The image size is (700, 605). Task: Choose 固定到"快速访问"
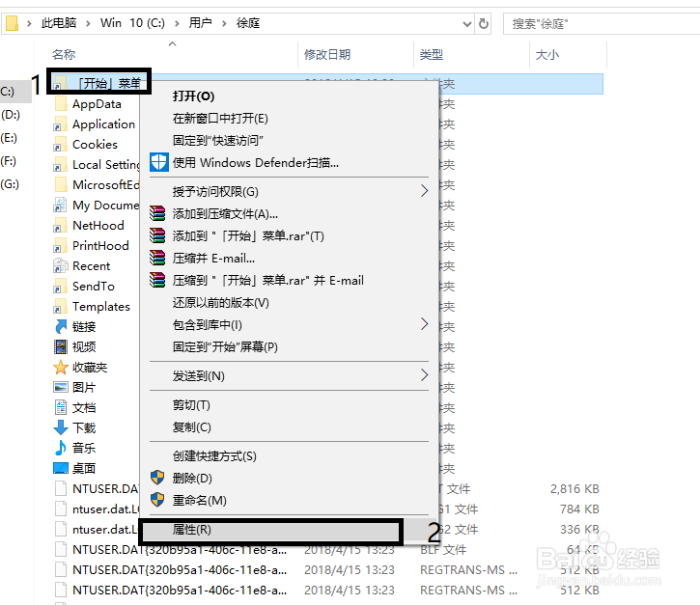[289, 141]
